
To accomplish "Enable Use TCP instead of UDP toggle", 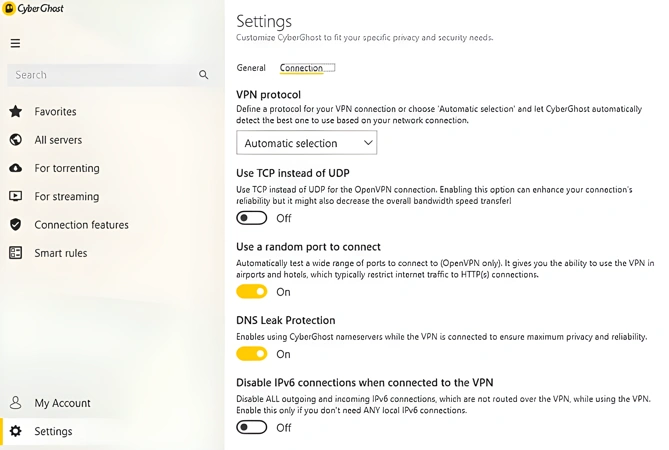I will click(x=252, y=218).
